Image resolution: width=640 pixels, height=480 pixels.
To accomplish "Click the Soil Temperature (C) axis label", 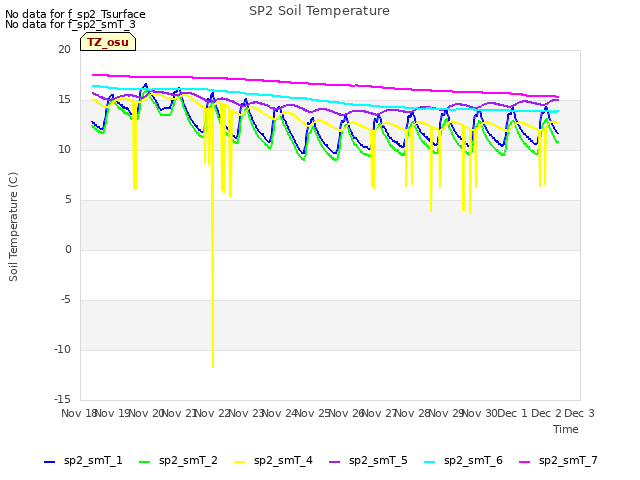I will pos(13,227).
